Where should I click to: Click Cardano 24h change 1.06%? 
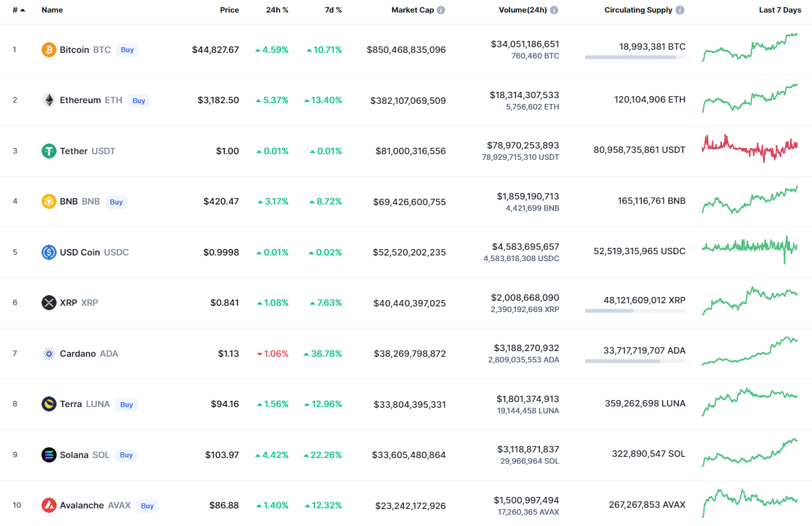[x=272, y=354]
